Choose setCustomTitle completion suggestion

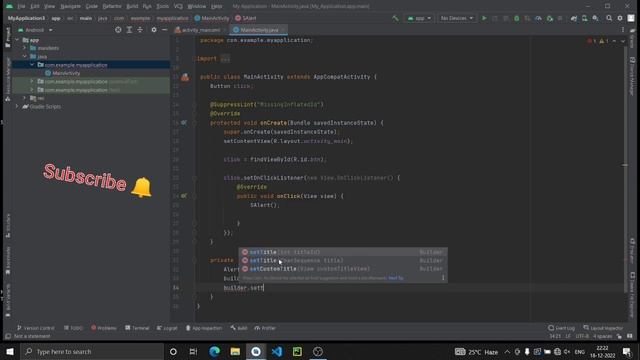[x=343, y=269]
